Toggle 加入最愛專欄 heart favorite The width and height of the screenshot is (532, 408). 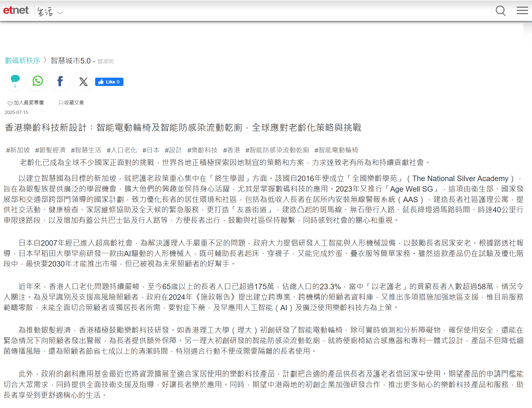(26, 103)
